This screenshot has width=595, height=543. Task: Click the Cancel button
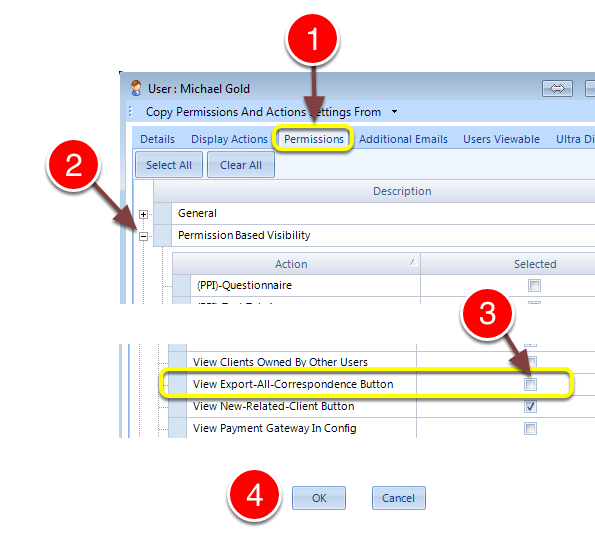tap(398, 498)
